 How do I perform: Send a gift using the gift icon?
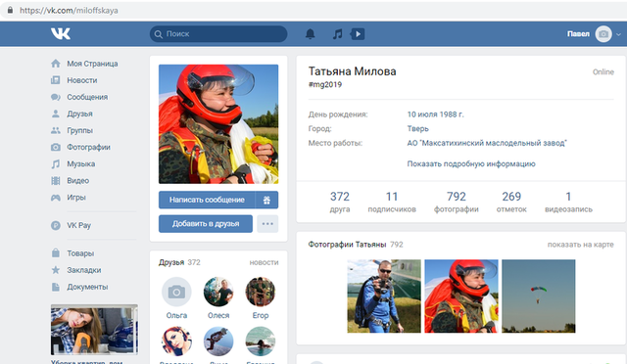point(266,200)
